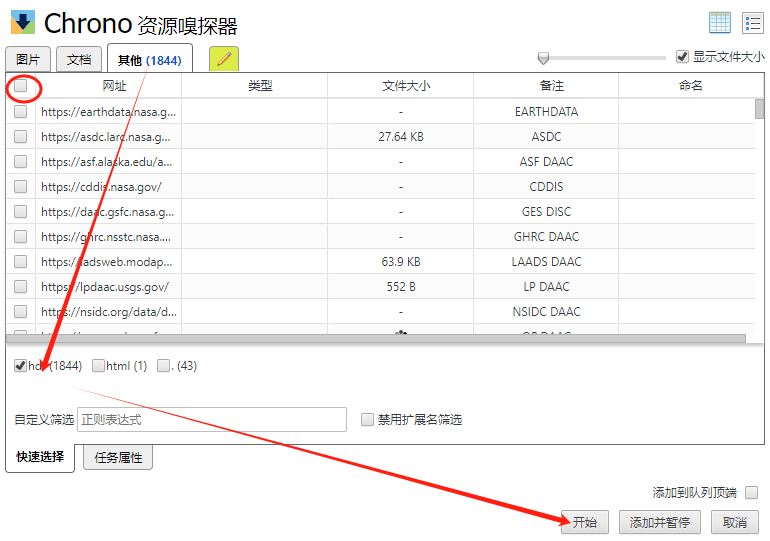
Task: Check the LP DAAC row checkbox
Action: pos(21,287)
